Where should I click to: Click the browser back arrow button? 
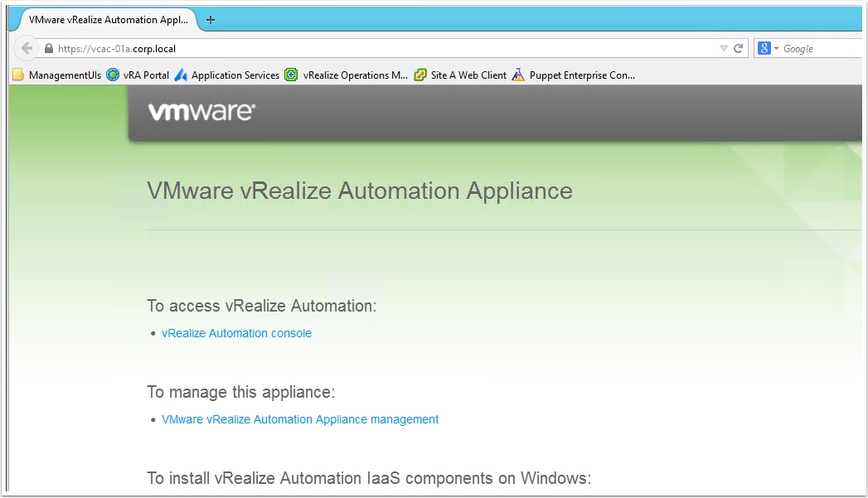tap(26, 48)
